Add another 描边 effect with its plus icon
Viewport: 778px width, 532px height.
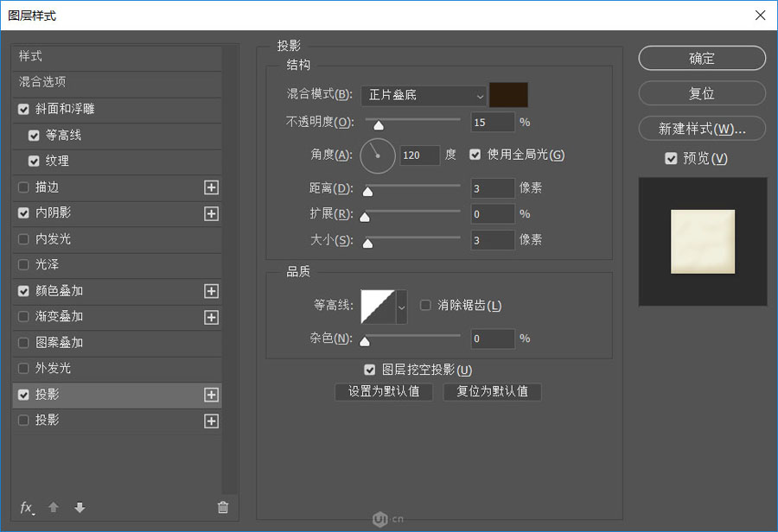click(x=211, y=187)
